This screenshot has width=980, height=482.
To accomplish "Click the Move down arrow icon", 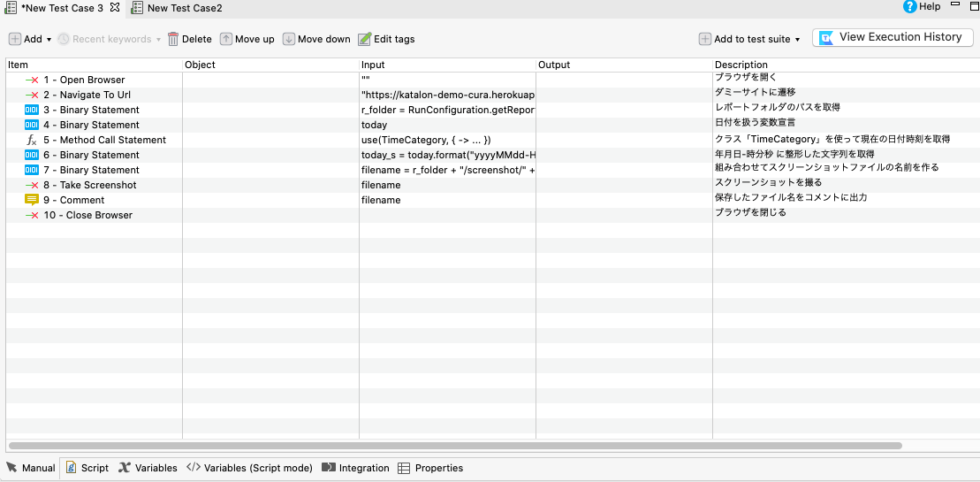I will pos(288,39).
